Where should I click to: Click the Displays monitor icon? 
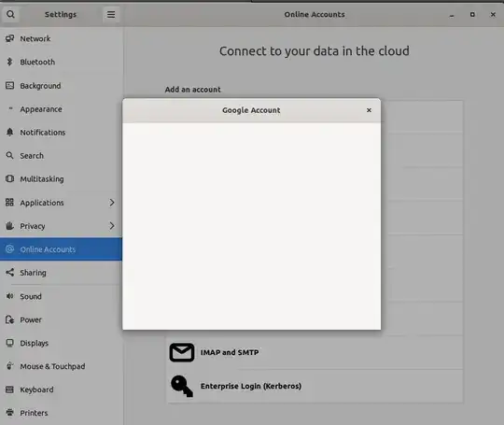click(9, 343)
